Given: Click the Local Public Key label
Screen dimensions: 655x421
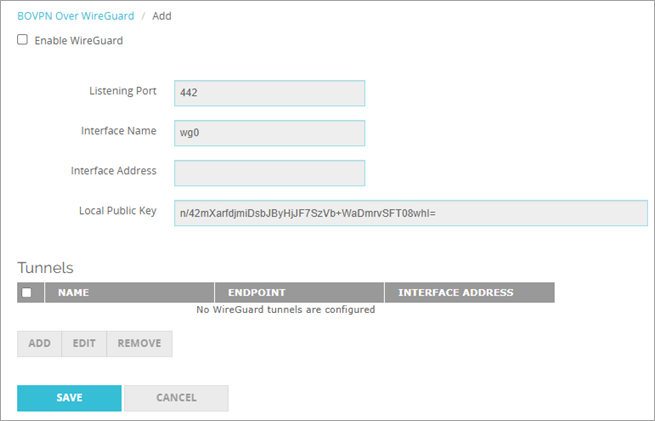Looking at the screenshot, I should (118, 211).
